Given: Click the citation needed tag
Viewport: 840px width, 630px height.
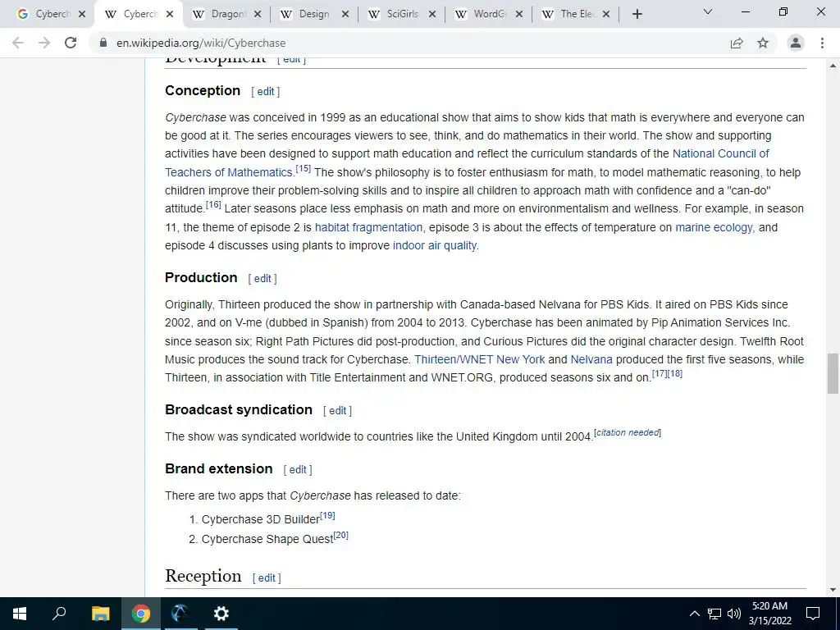Looking at the screenshot, I should pyautogui.click(x=628, y=432).
